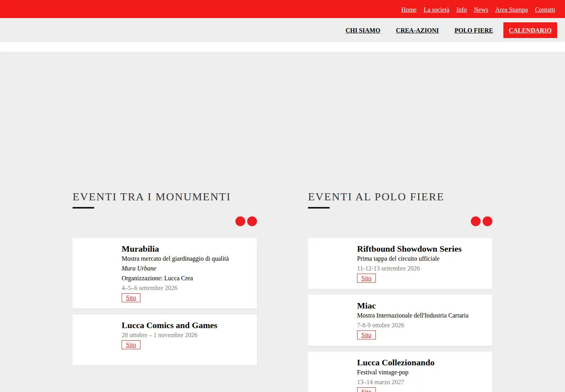Click left red dot under Eventi tra i monumenti

point(240,221)
